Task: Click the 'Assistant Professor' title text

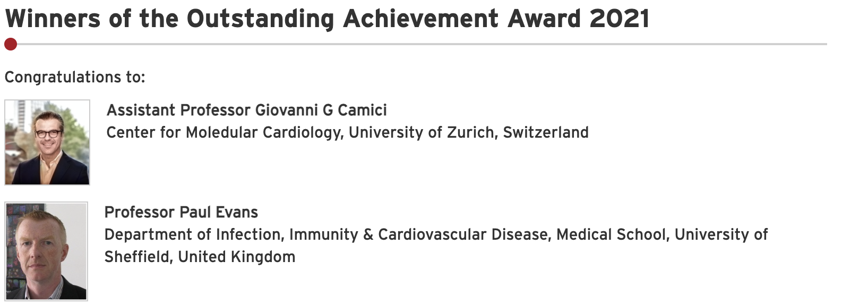Action: (x=178, y=110)
